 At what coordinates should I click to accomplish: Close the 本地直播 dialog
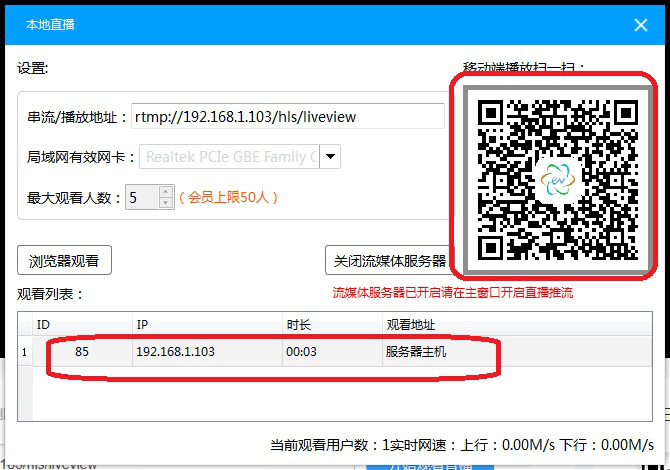point(641,25)
